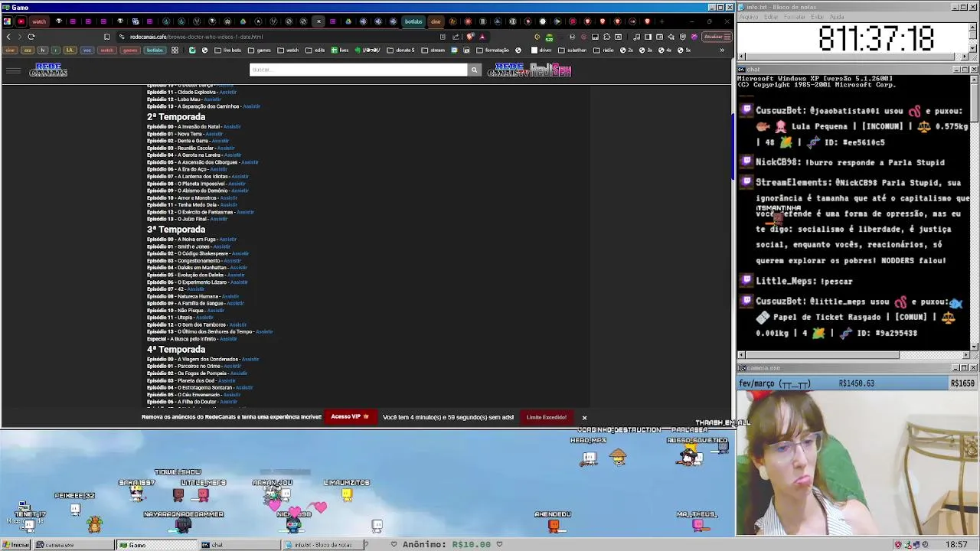The height and width of the screenshot is (551, 980).
Task: Go back with the browser back arrow
Action: coord(8,37)
